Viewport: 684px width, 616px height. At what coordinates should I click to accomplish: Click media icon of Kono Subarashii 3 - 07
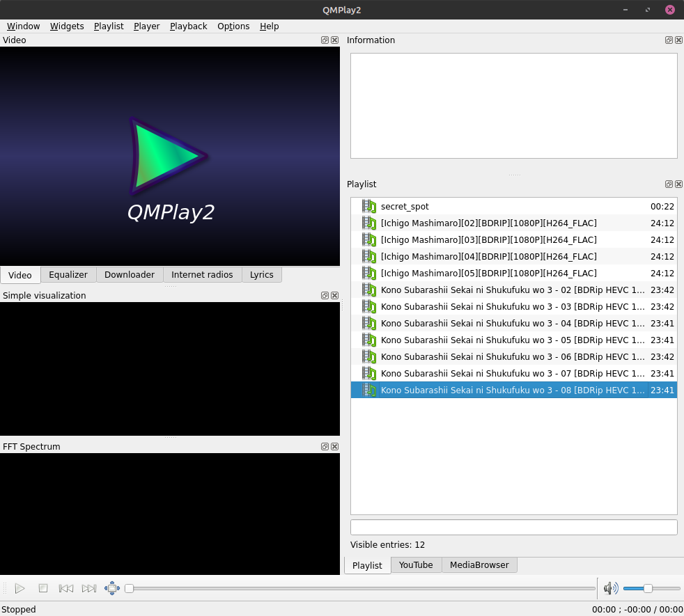(x=369, y=374)
